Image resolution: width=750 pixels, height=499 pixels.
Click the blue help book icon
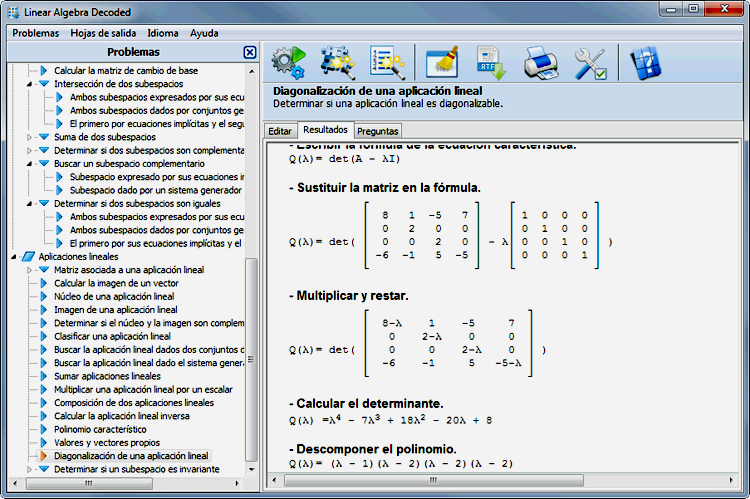645,62
